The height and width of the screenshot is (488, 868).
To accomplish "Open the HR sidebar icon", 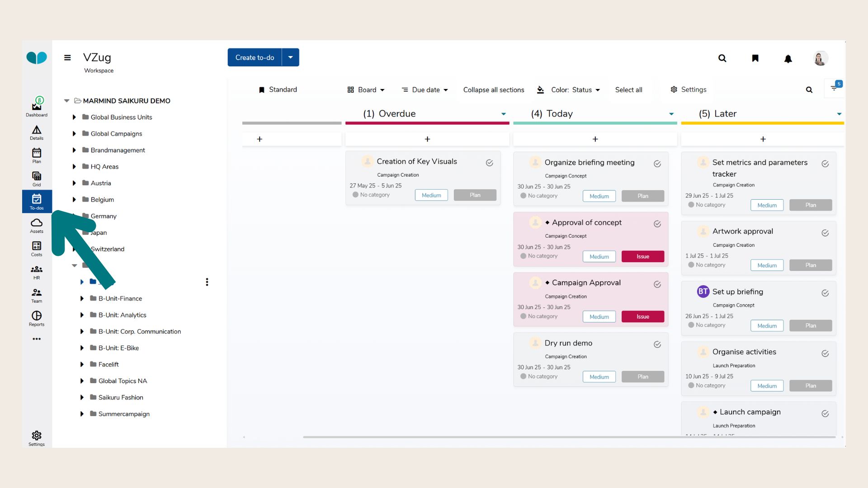I will (37, 272).
